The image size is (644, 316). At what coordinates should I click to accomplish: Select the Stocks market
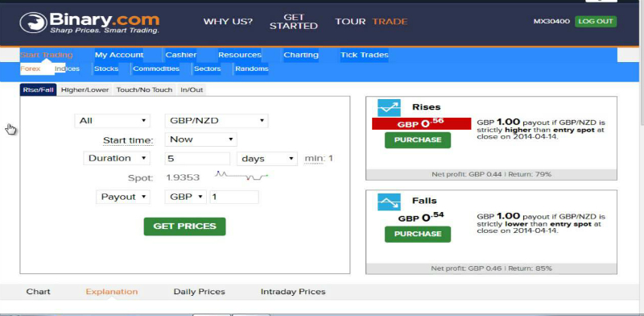(106, 69)
